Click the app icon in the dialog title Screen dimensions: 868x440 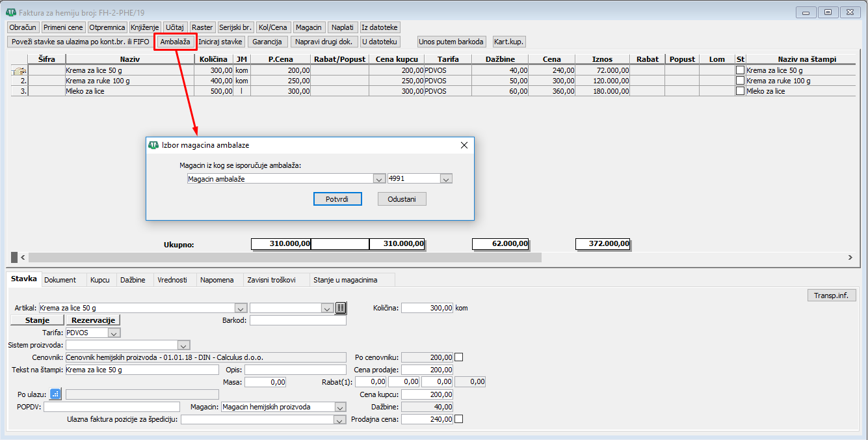153,145
